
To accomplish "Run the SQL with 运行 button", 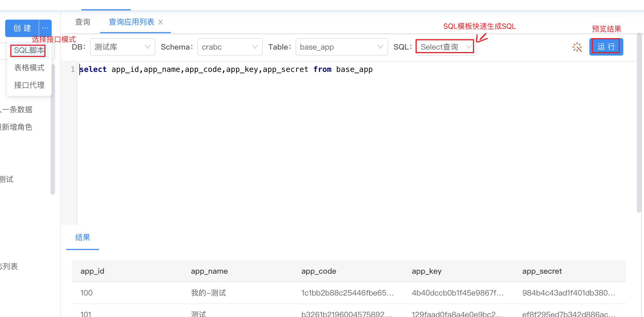I will [606, 47].
